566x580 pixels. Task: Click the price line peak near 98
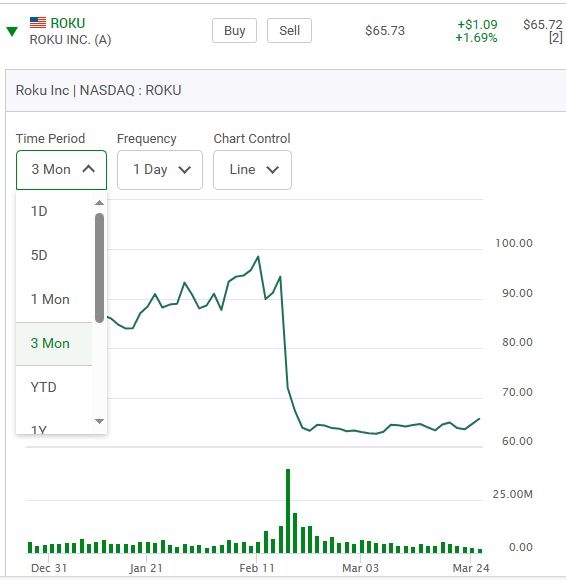coord(258,256)
